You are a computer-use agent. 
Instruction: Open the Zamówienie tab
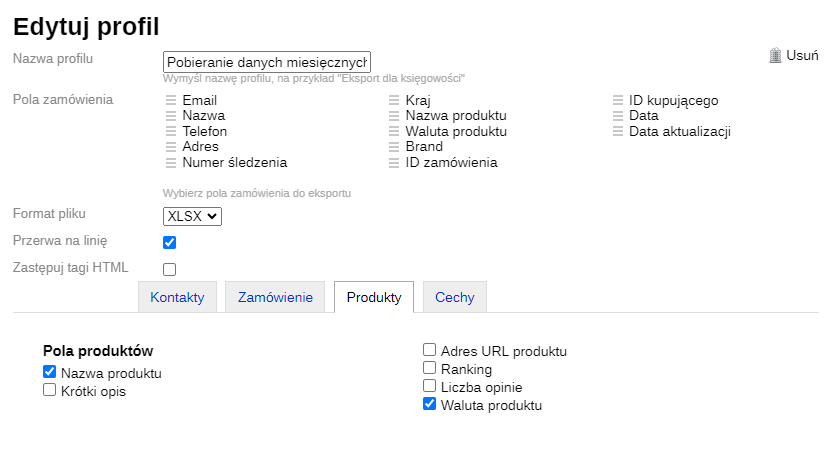click(275, 297)
